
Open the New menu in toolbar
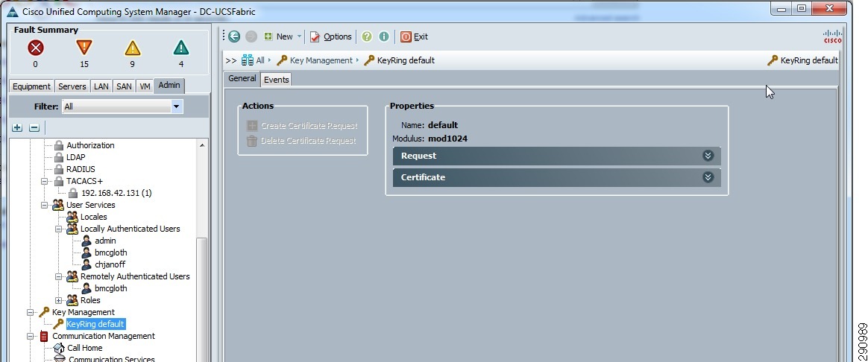point(278,36)
